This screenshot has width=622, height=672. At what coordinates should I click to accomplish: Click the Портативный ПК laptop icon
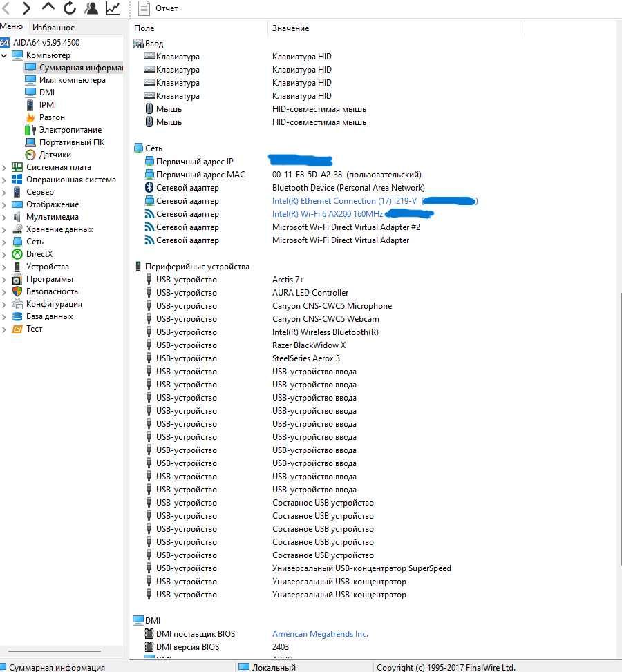pos(30,142)
